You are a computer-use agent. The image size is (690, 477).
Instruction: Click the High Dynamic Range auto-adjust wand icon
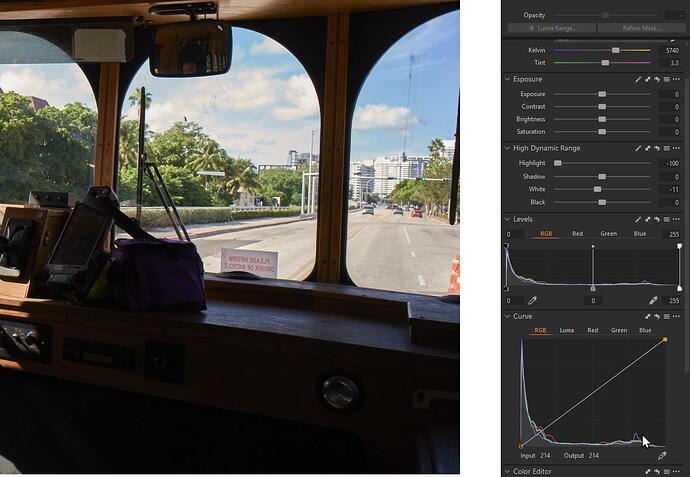(x=638, y=148)
